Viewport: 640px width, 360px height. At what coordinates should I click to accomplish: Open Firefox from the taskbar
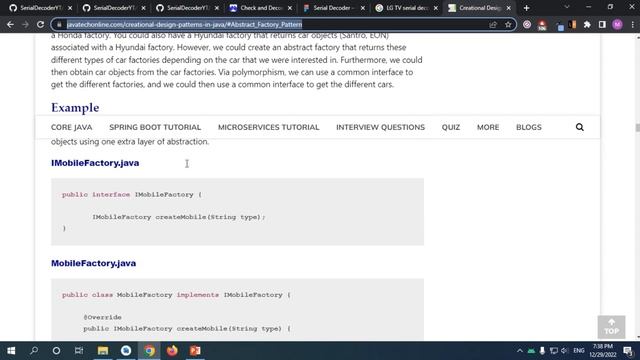(x=172, y=351)
